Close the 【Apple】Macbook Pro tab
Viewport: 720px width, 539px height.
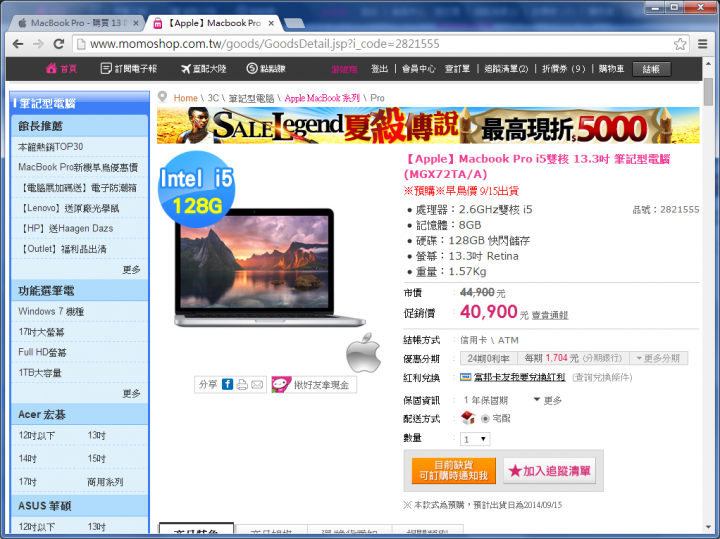coord(271,23)
